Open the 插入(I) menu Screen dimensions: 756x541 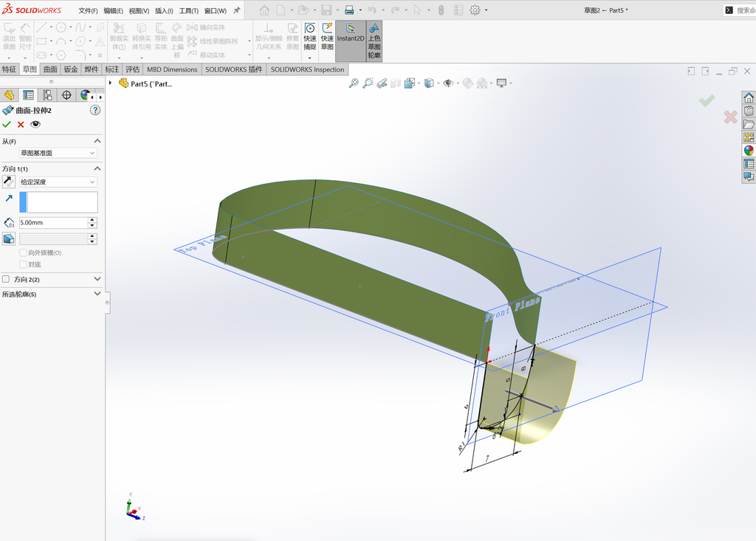click(x=164, y=10)
